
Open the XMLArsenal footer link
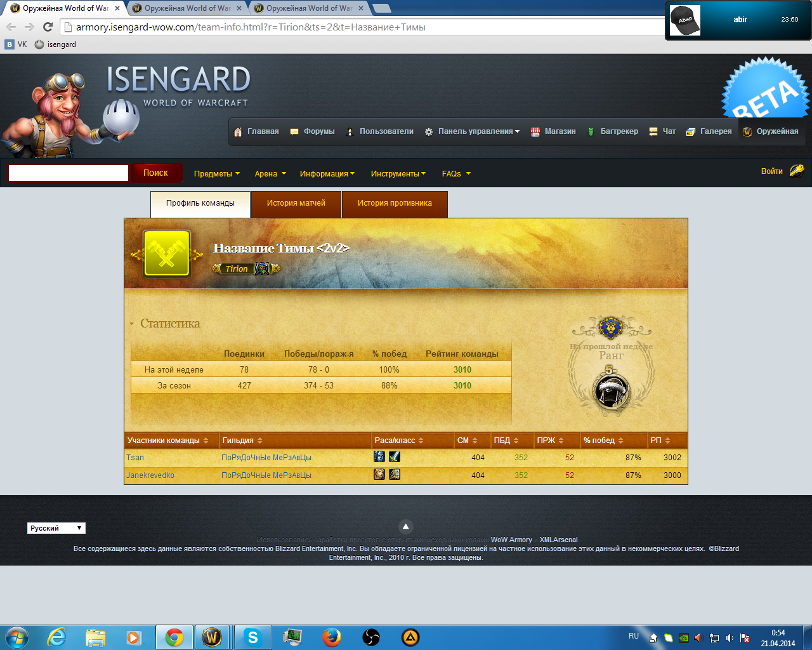coord(559,540)
